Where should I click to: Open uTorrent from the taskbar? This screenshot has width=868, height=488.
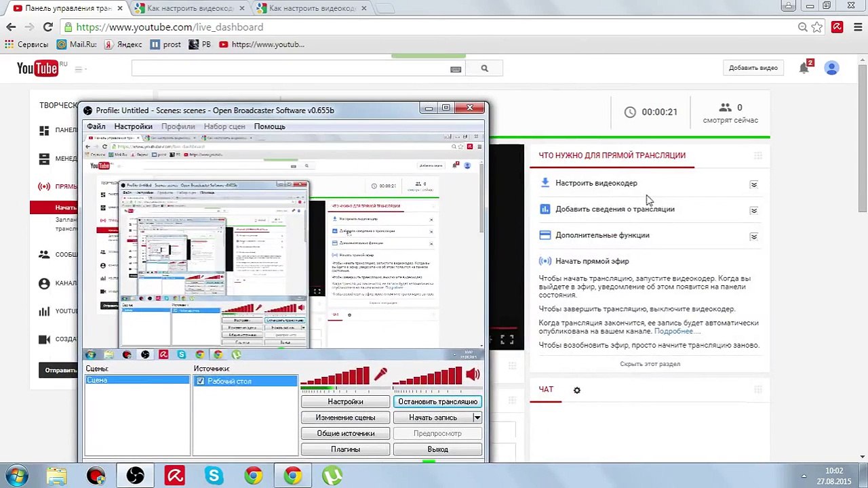[x=332, y=476]
